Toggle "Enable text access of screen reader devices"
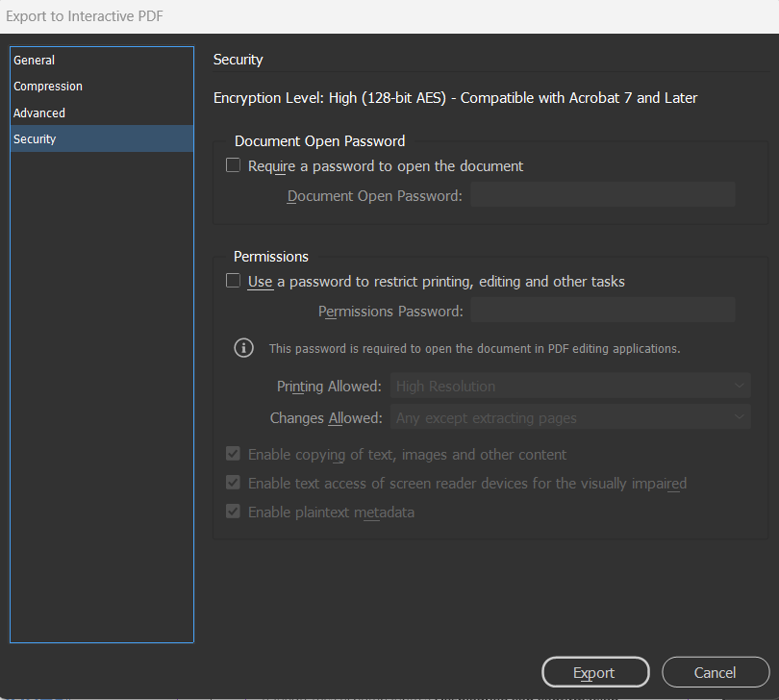This screenshot has width=779, height=700. point(233,483)
